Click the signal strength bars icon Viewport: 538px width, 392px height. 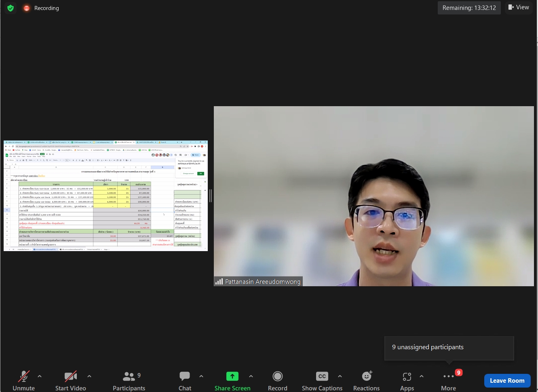click(219, 282)
